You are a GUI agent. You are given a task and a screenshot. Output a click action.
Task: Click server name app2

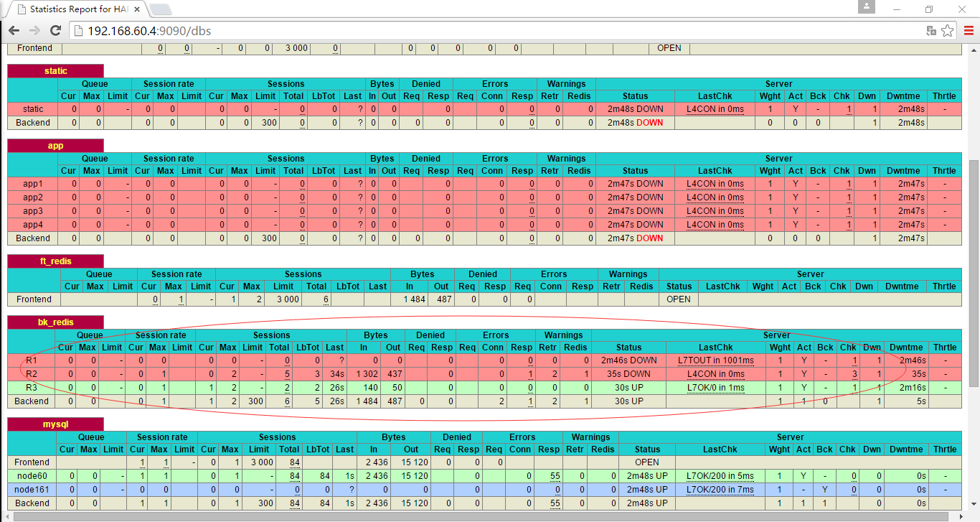33,197
